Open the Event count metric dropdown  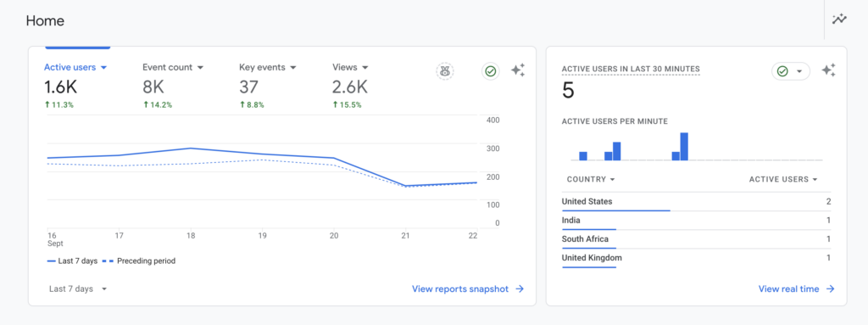tap(173, 67)
